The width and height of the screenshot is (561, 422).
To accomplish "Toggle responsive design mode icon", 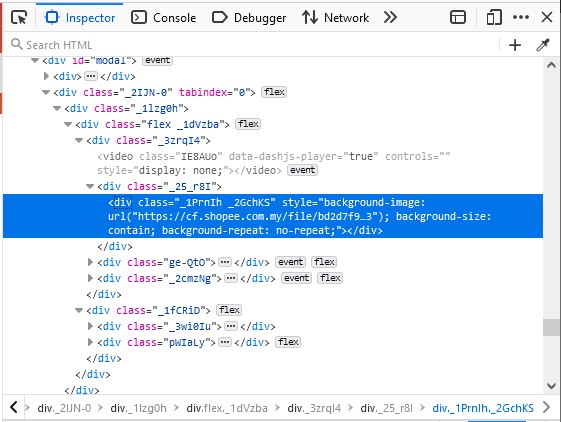I will click(494, 17).
